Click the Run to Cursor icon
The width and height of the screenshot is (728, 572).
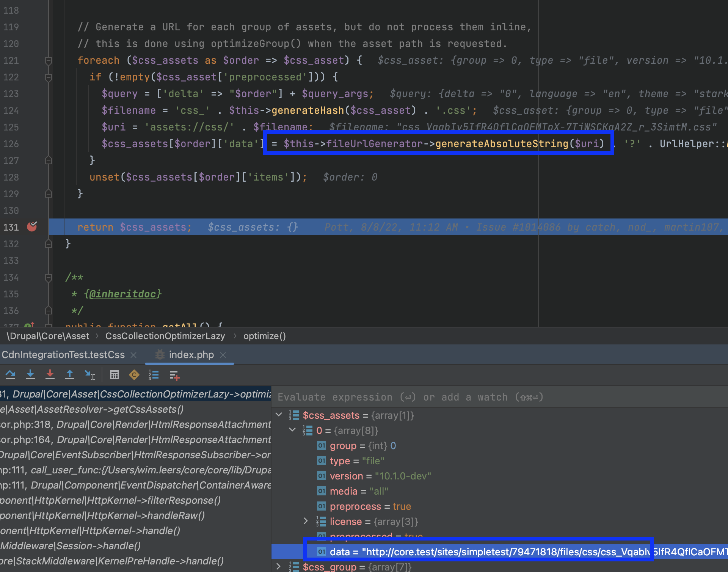tap(89, 375)
